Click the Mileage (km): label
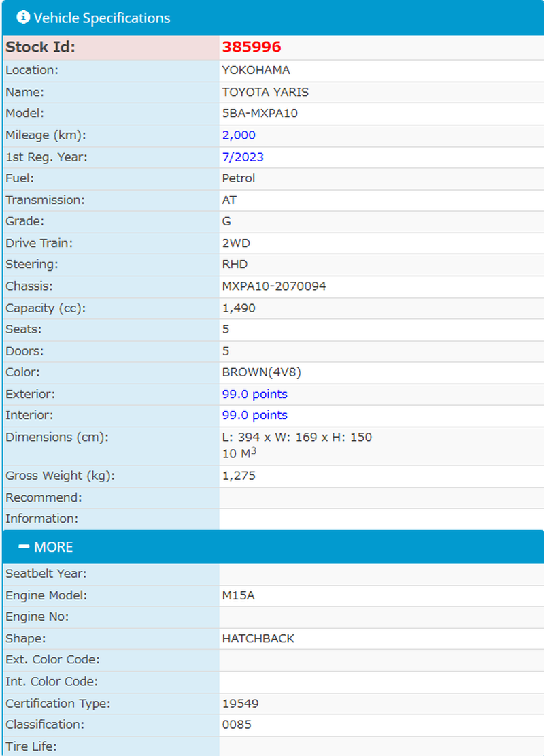This screenshot has width=544, height=756. [x=46, y=135]
